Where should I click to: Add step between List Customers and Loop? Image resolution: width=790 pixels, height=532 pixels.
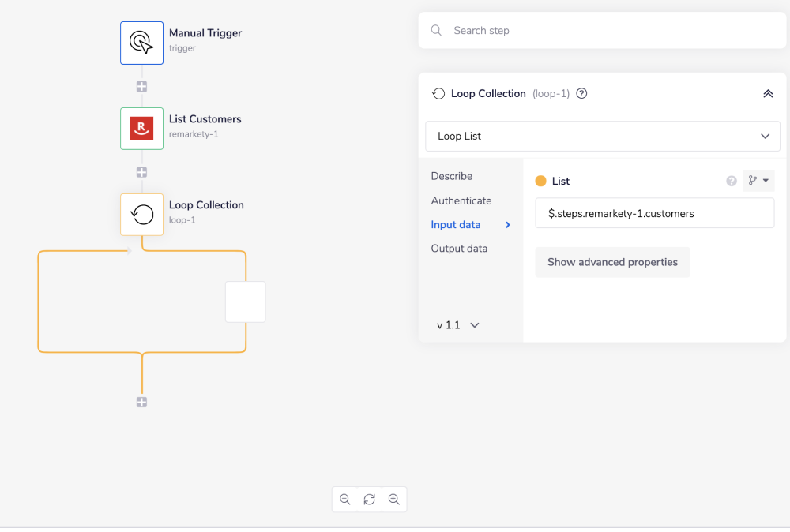pyautogui.click(x=141, y=172)
